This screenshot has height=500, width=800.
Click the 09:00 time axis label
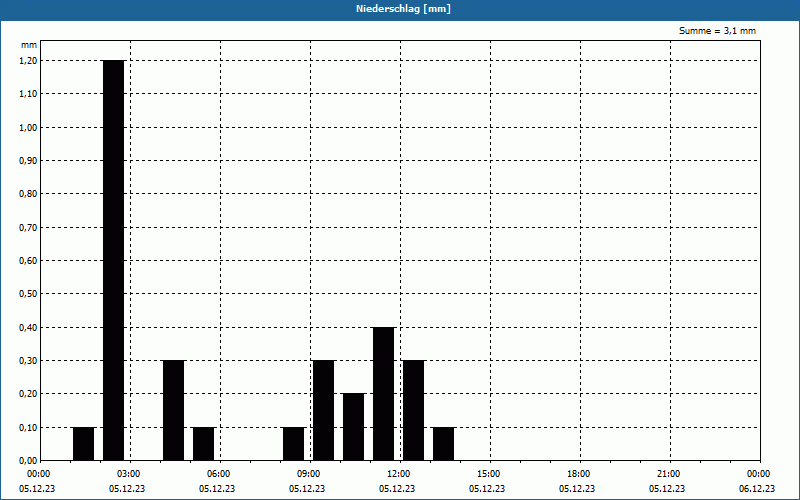click(309, 474)
